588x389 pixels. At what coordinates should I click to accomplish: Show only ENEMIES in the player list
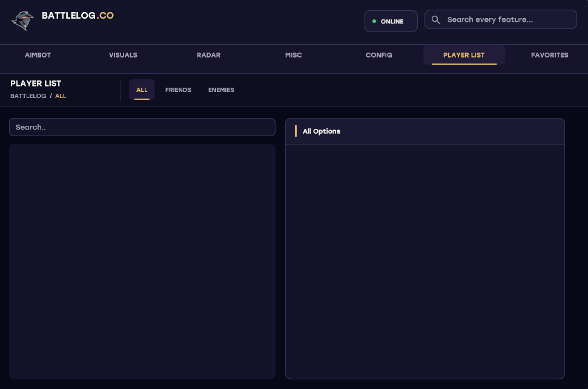221,90
